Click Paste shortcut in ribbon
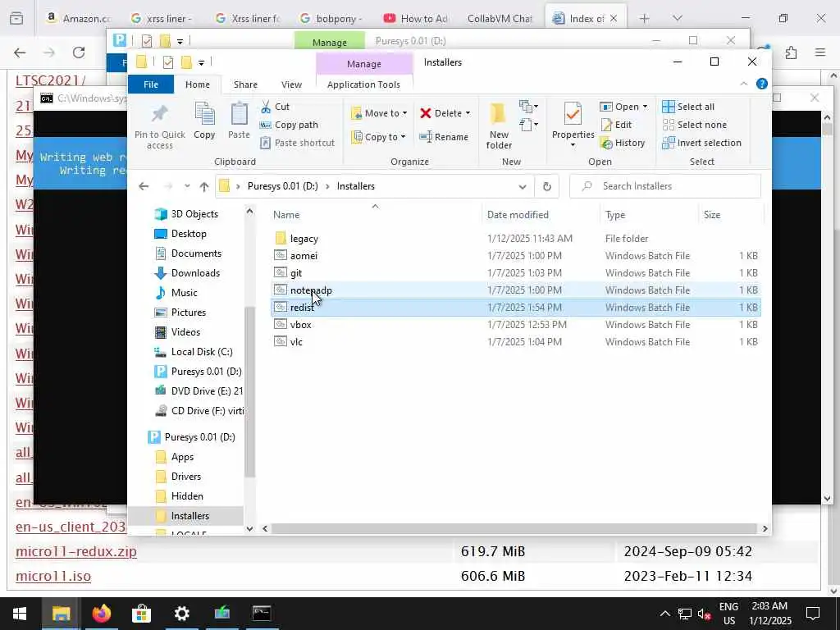The height and width of the screenshot is (630, 840). click(x=297, y=143)
